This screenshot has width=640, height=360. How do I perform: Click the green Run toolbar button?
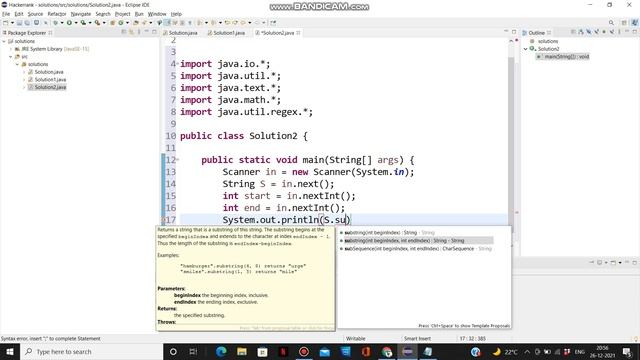tap(69, 23)
